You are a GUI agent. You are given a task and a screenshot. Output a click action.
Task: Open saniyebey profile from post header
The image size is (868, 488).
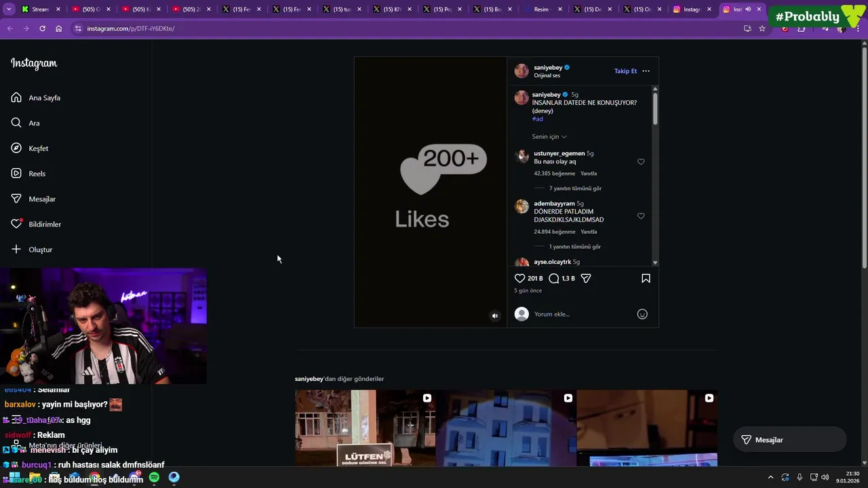click(x=548, y=68)
